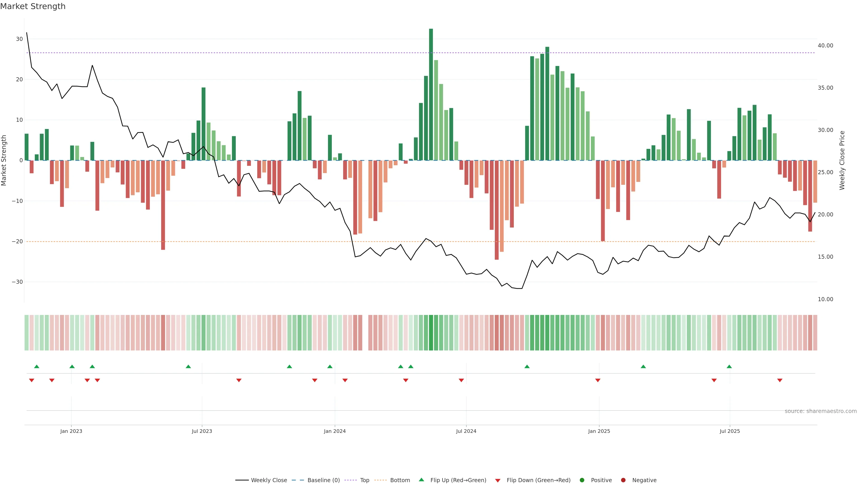Click the dark red Negative legend circle icon

coord(623,480)
